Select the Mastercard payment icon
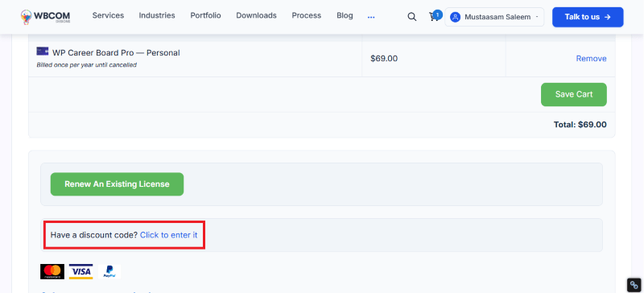Viewport: 644px width, 293px height. [52, 271]
